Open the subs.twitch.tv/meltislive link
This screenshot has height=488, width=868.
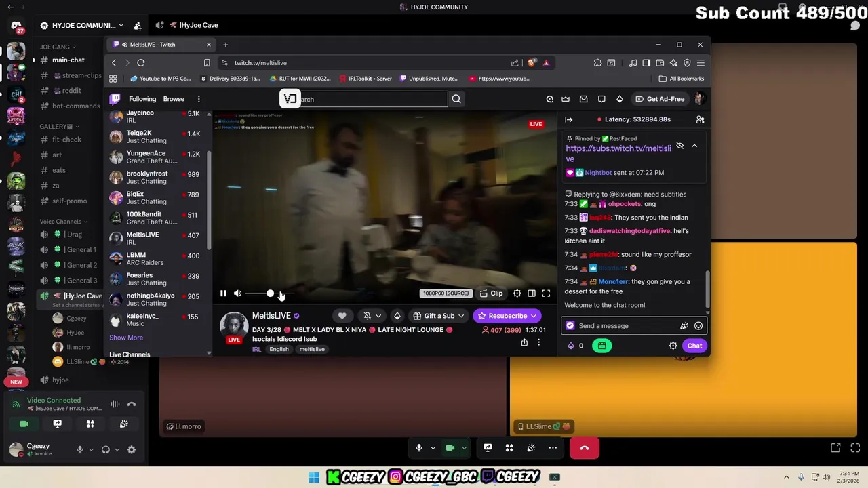(618, 153)
